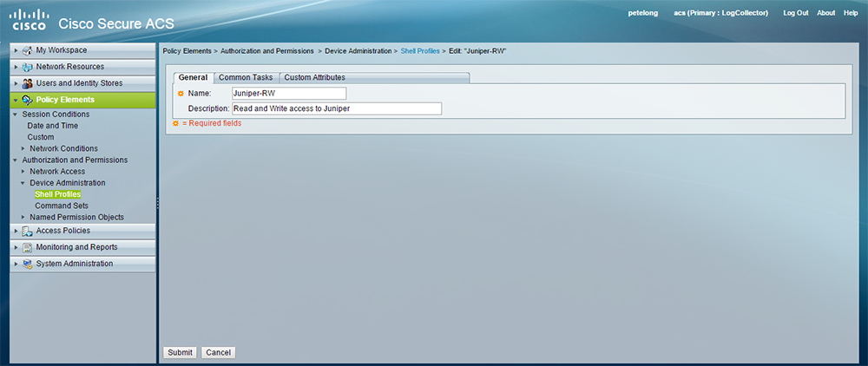
Task: Open Named Permission Objects in tree
Action: tap(77, 217)
